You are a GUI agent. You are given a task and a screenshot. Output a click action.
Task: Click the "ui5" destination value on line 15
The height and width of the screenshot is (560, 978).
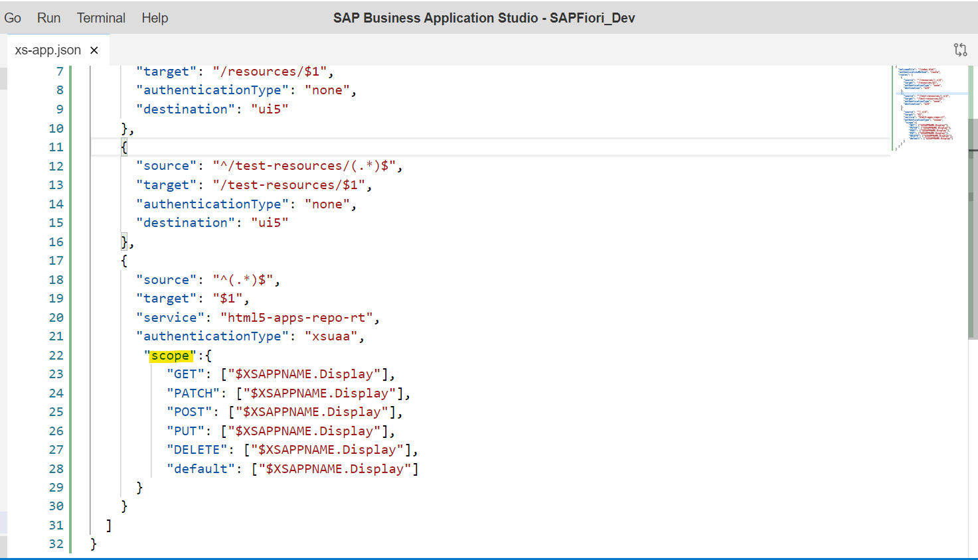tap(270, 223)
